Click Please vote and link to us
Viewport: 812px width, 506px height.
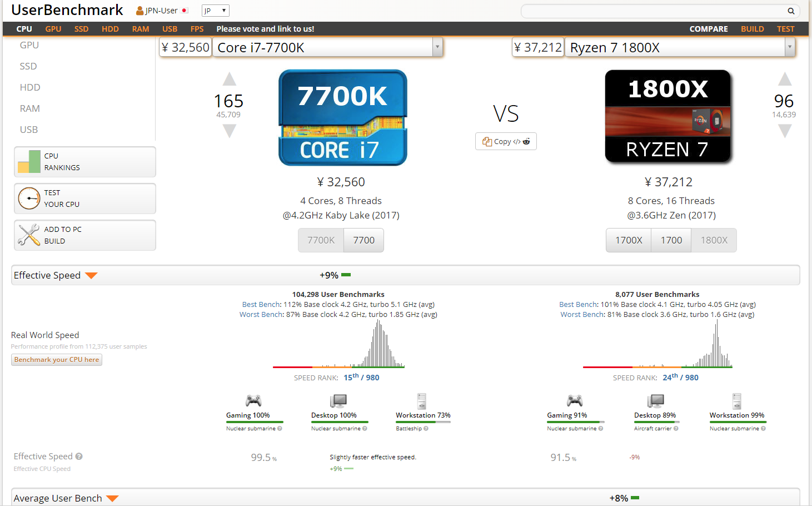click(x=265, y=29)
